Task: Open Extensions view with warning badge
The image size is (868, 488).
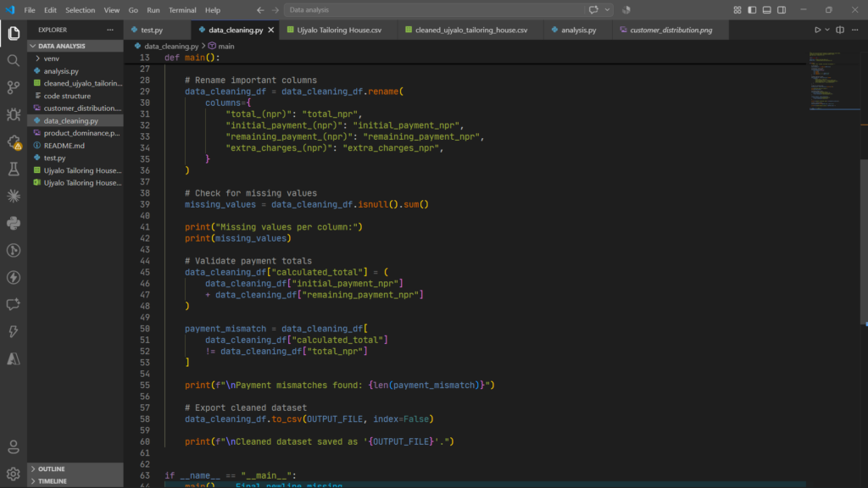Action: (x=14, y=141)
